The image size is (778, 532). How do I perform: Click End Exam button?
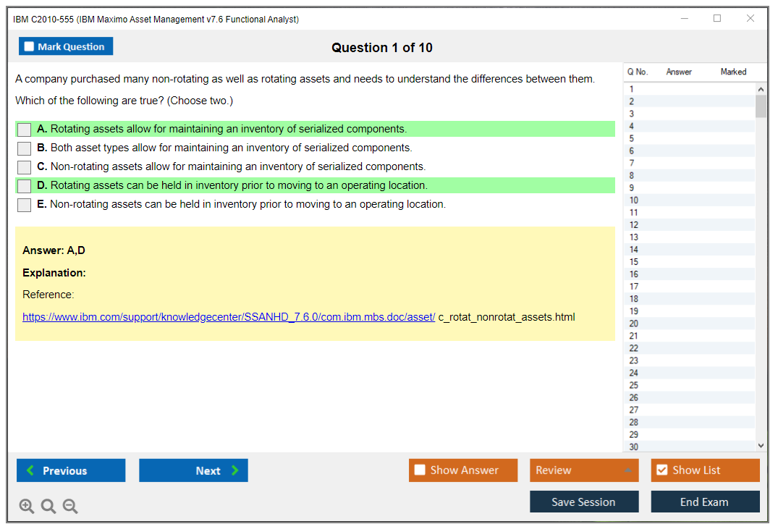tap(705, 502)
